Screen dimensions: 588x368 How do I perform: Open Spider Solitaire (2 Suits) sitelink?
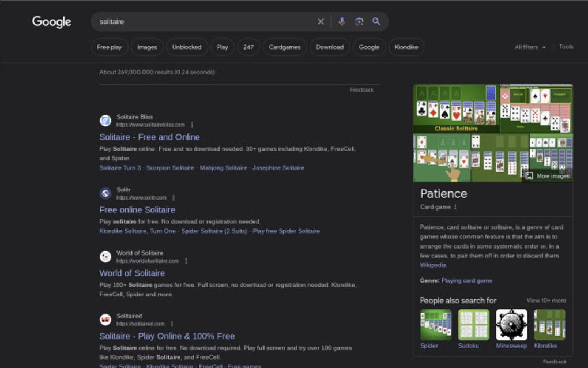tap(214, 231)
